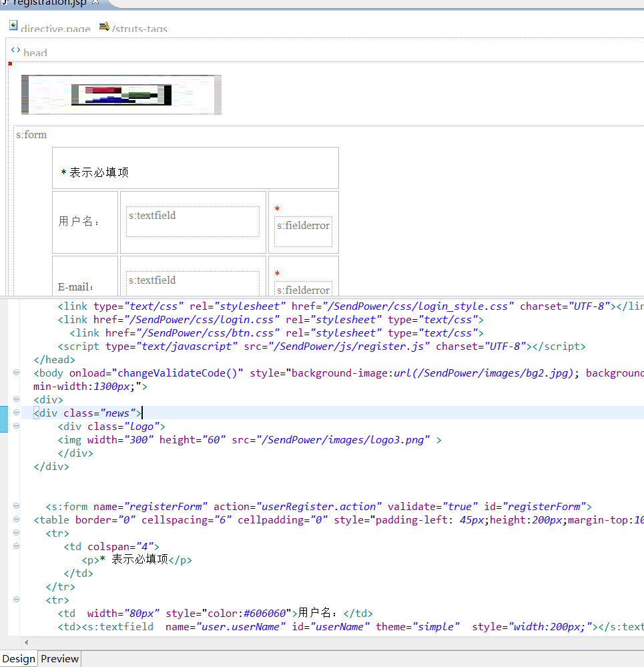The height and width of the screenshot is (667, 644).
Task: Click the 用户名 s:textfield box
Action: 193,222
